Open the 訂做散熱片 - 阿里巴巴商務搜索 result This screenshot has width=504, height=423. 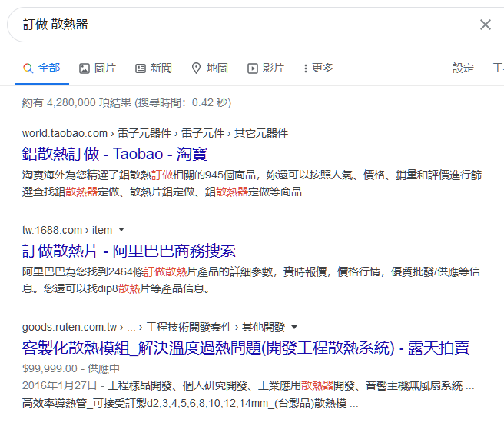click(129, 251)
